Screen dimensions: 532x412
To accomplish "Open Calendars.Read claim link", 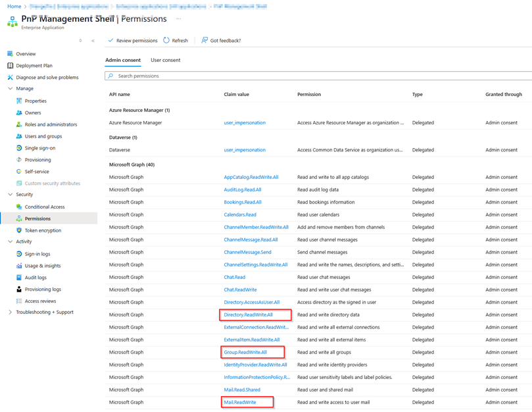I will 240,215.
